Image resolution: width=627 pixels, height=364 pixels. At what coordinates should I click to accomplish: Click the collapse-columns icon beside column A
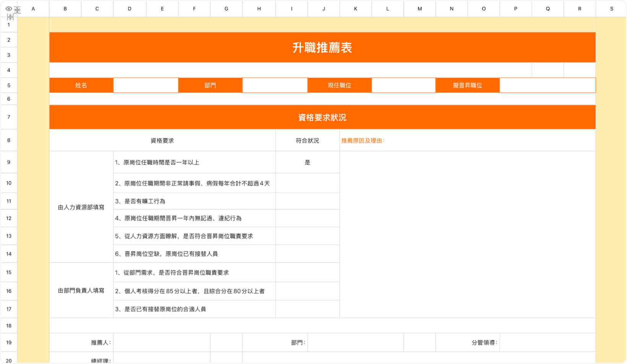pyautogui.click(x=17, y=10)
